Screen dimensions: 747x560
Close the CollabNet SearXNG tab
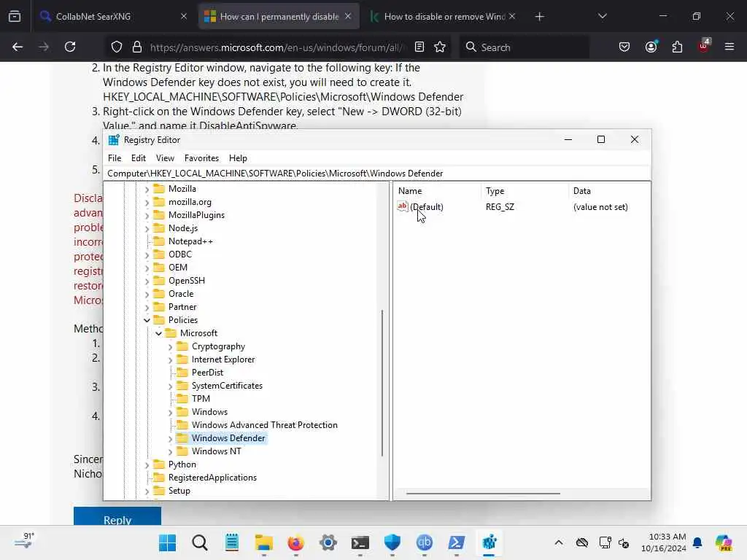pos(184,16)
